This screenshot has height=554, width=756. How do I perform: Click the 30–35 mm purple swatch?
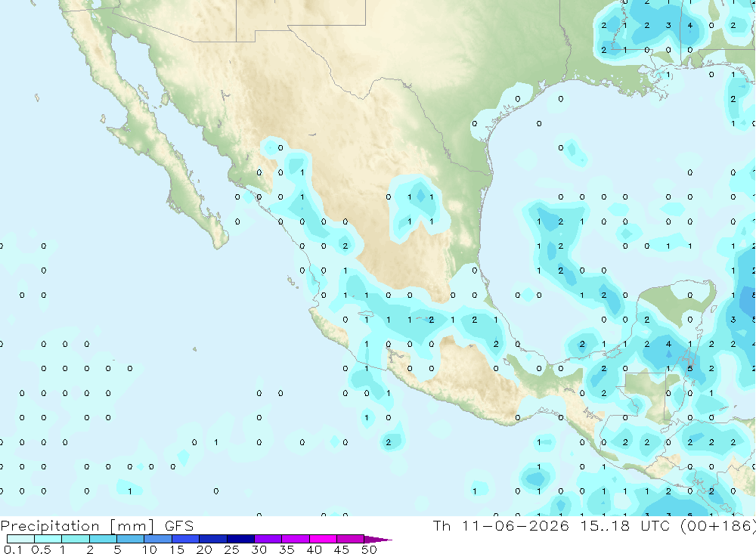(x=268, y=539)
